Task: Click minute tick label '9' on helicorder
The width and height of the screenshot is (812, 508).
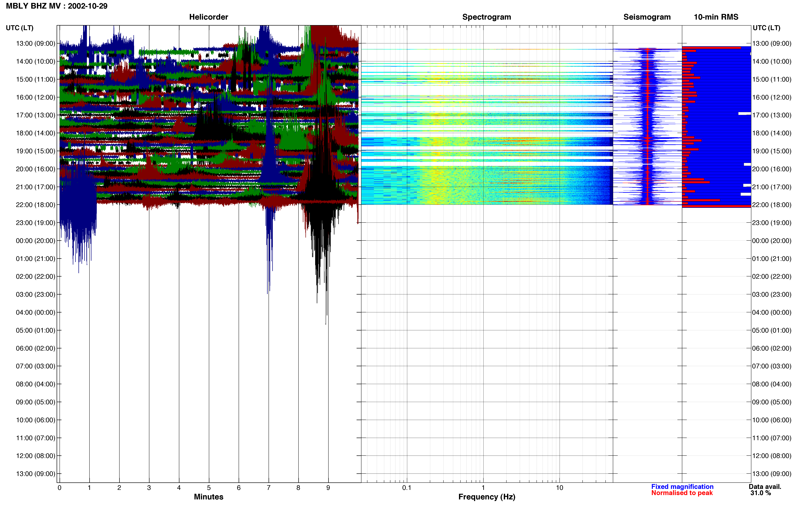Action: click(x=328, y=488)
